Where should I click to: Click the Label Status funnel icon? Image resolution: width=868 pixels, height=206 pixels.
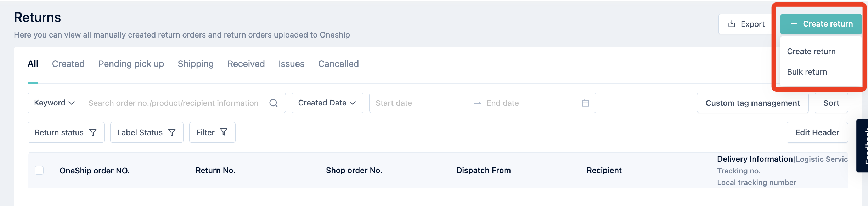172,132
